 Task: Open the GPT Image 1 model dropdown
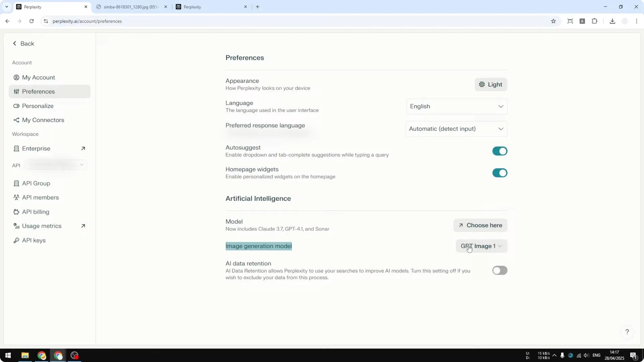pos(481,246)
